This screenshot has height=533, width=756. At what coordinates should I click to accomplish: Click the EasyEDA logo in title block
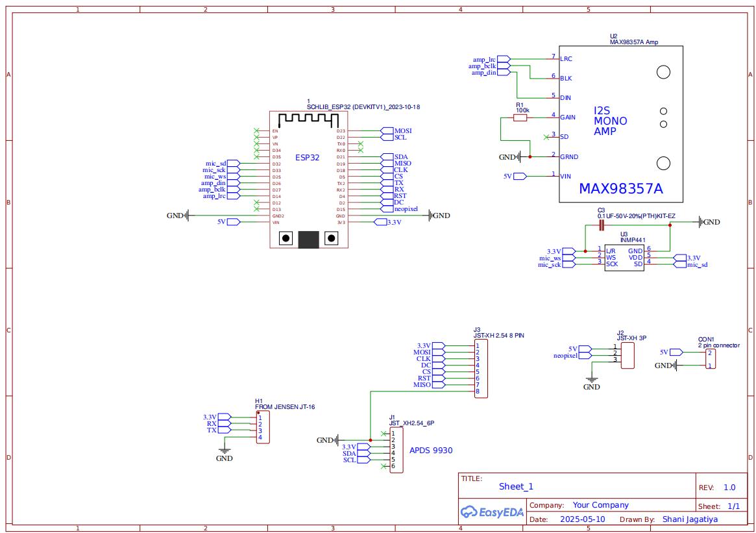492,512
